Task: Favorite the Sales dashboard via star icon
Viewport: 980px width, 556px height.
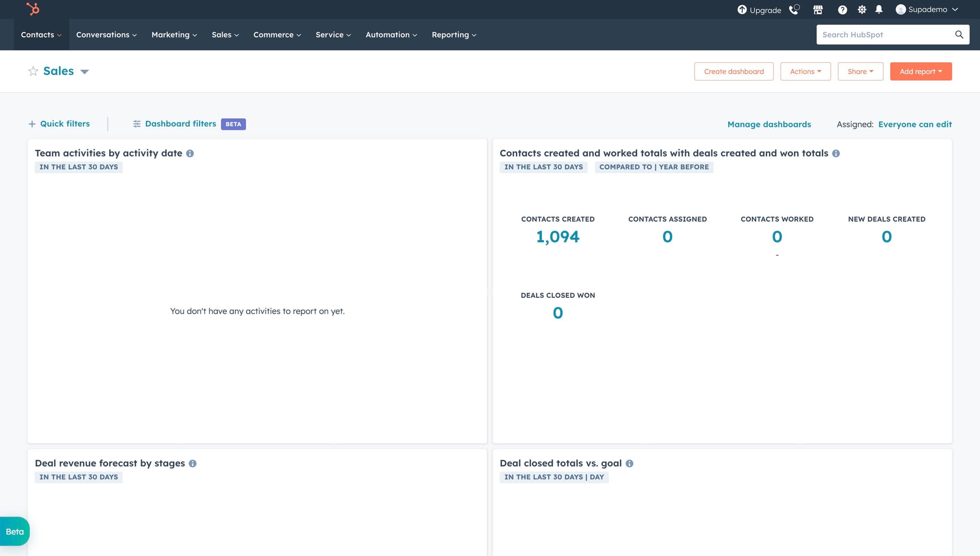Action: [33, 71]
